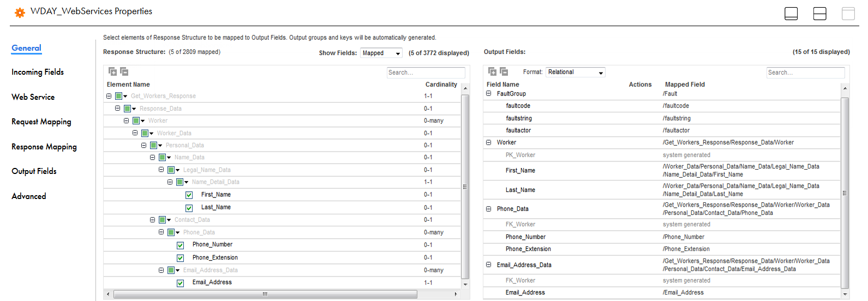The width and height of the screenshot is (868, 301).
Task: Open the Web Service tab
Action: pyautogui.click(x=33, y=97)
